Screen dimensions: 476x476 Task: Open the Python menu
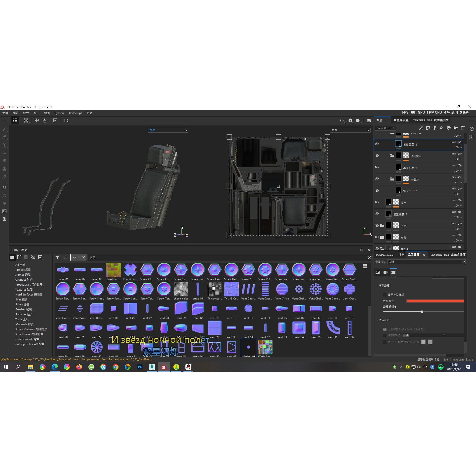tap(59, 113)
